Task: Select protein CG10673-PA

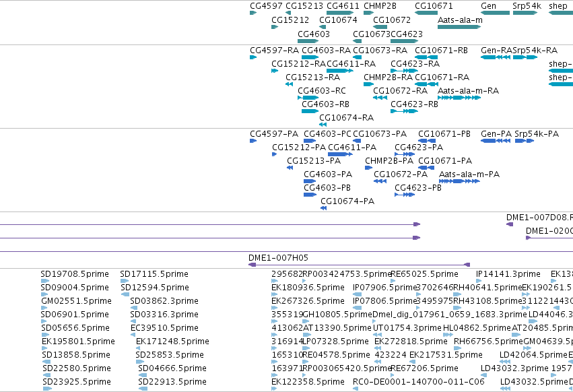Action: pos(380,134)
